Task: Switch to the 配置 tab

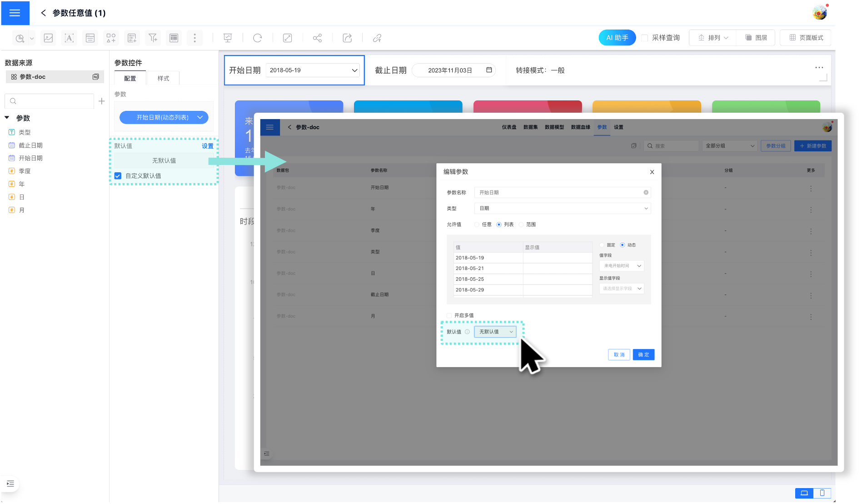Action: click(x=130, y=78)
